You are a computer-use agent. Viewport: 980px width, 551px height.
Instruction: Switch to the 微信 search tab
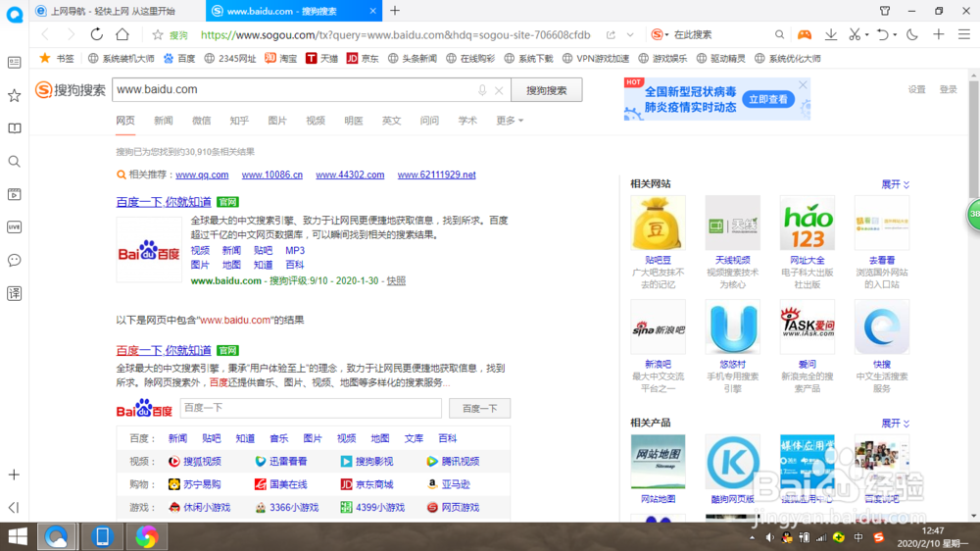point(201,121)
